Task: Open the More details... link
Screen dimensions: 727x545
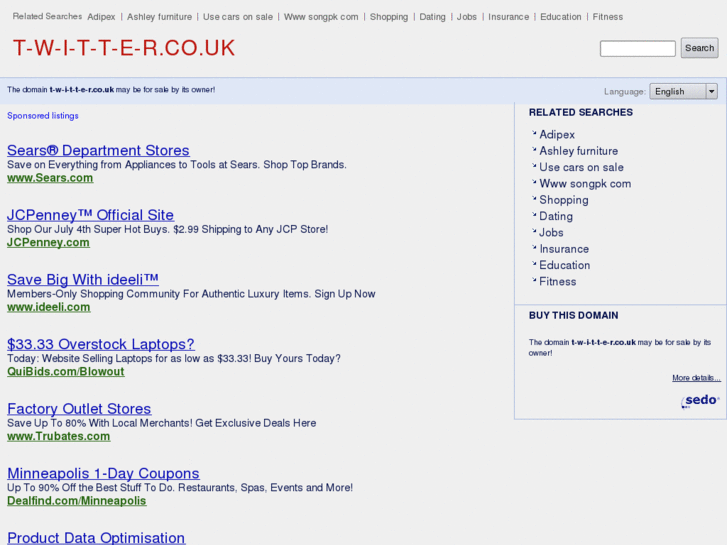Action: point(696,378)
